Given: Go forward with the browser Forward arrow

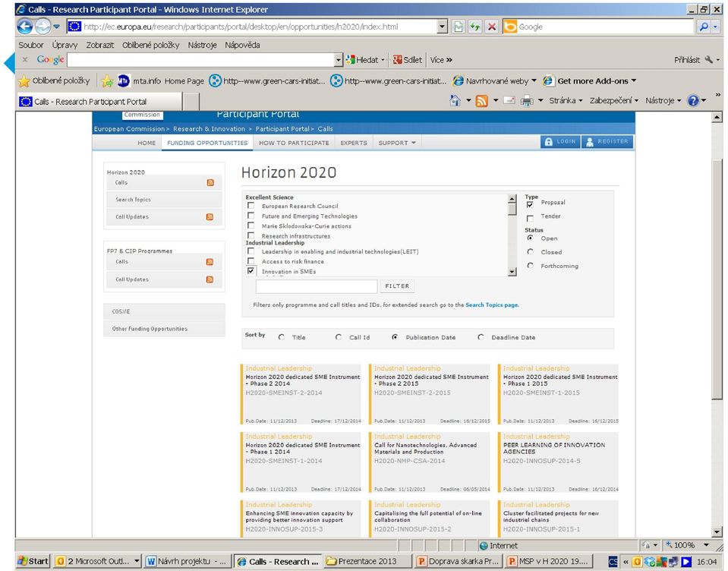Looking at the screenshot, I should (x=43, y=27).
